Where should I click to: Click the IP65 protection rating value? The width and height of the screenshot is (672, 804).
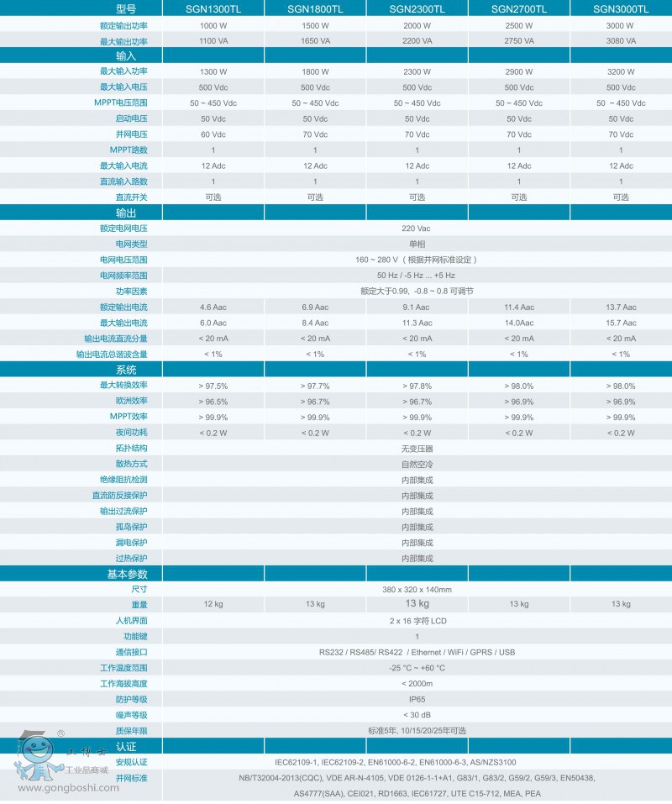pos(417,699)
